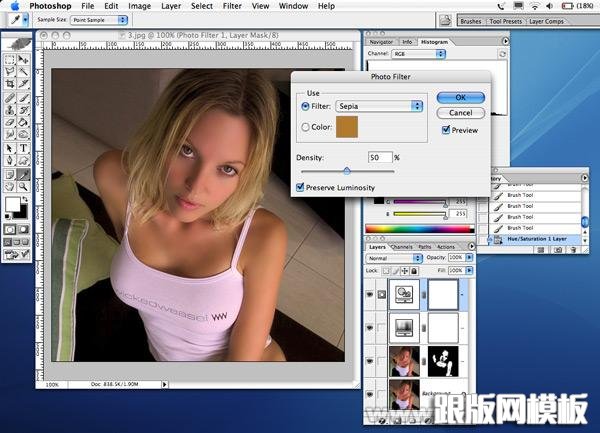Hide the Levels adjustment layer
600x433 pixels.
370,328
